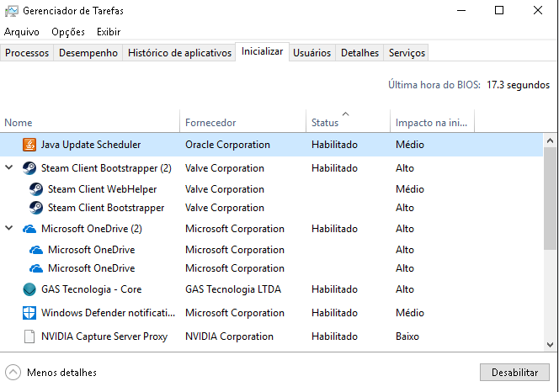559x392 pixels.
Task: Collapse the Microsoft OneDrive (2) group
Action: [9, 228]
